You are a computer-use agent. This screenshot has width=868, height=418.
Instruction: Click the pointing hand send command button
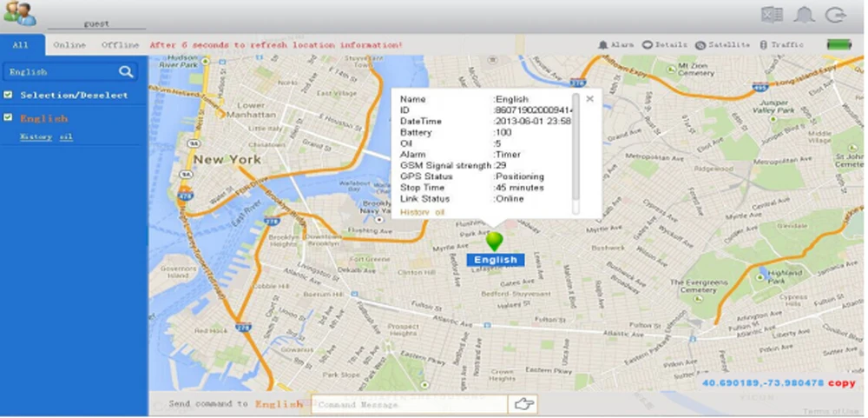[523, 404]
